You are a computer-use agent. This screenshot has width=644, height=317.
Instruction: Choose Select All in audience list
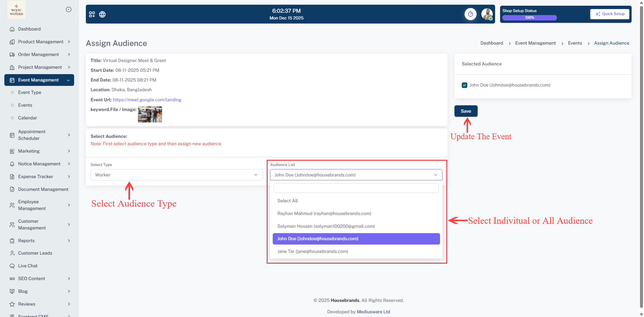tap(287, 201)
